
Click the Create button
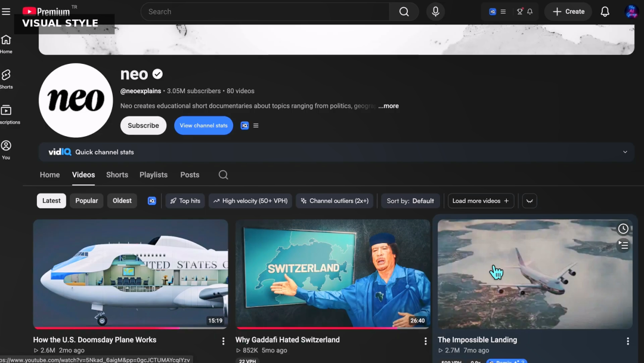(x=568, y=11)
